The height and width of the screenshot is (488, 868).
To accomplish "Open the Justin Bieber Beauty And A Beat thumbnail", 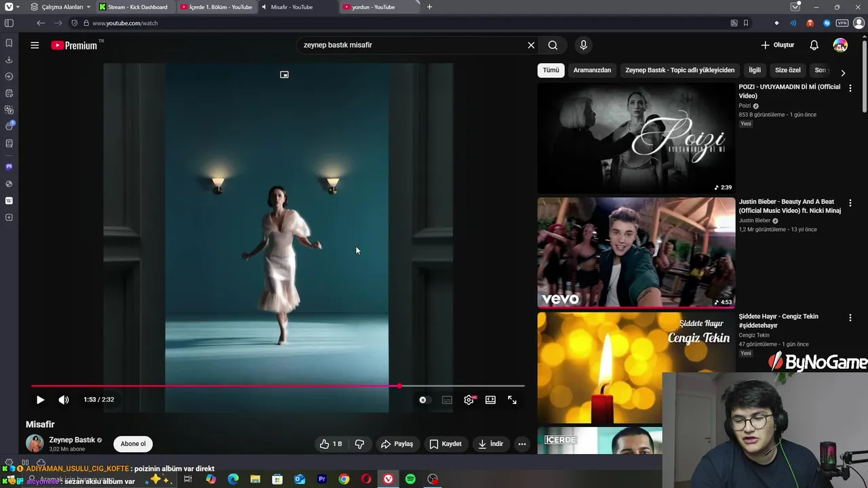I will pos(636,253).
